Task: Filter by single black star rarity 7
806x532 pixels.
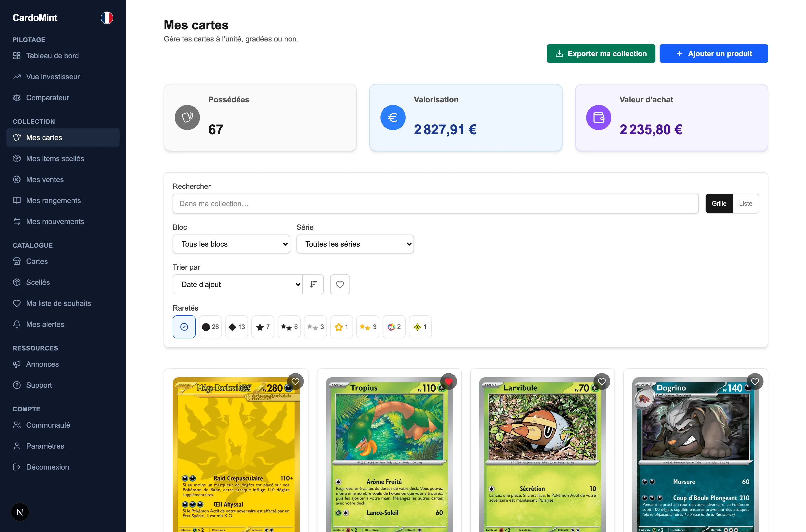Action: [x=263, y=327]
